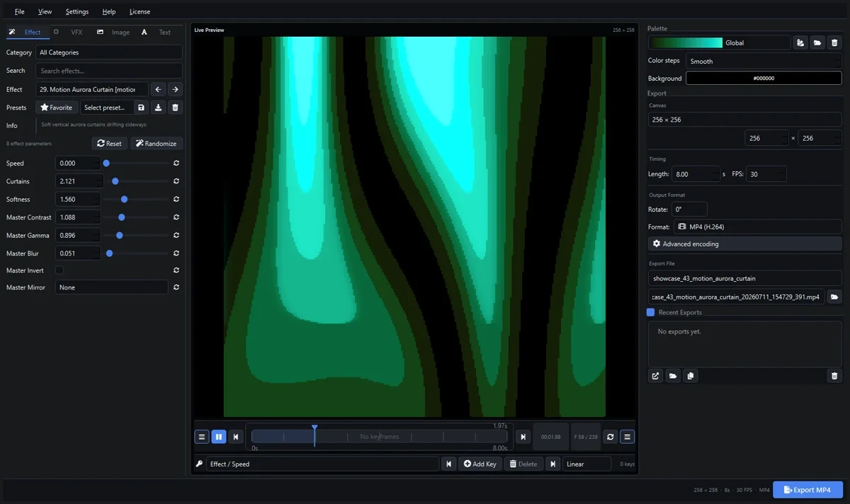Jump to previous keyframe
Viewport: 850px width, 504px height.
point(448,464)
